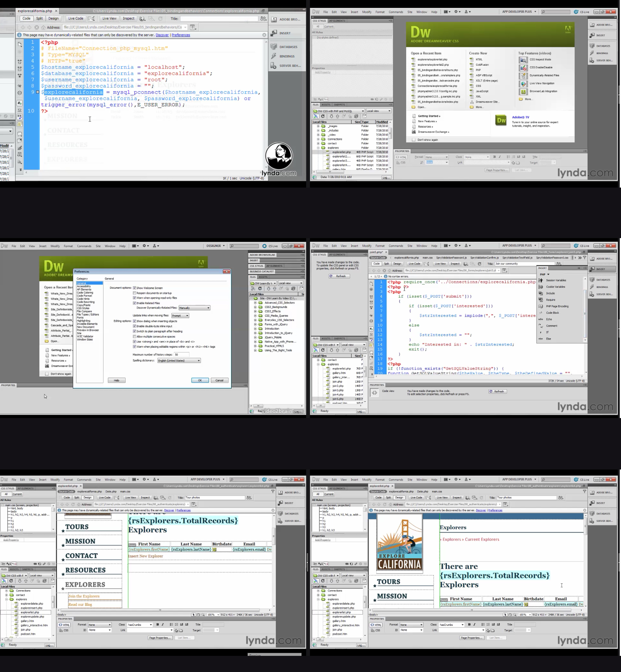
Task: Toggle Enable Related Files checkbox
Action: (135, 303)
